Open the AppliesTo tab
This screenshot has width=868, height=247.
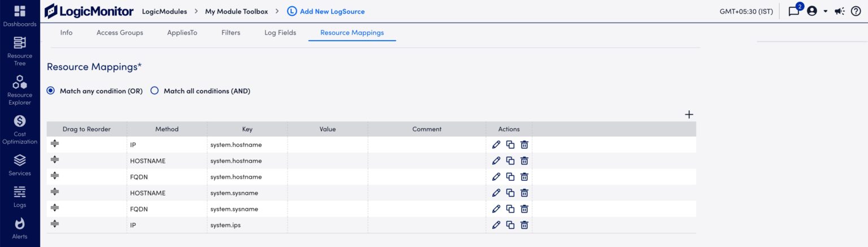point(182,33)
